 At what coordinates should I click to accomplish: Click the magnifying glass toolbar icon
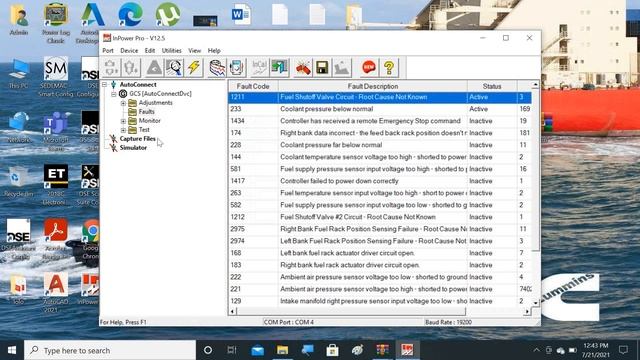[x=174, y=67]
